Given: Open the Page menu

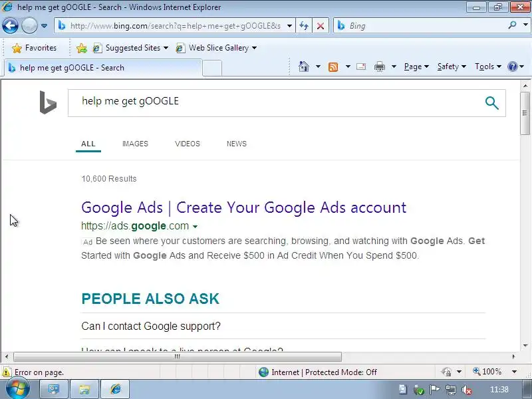Looking at the screenshot, I should [416, 66].
